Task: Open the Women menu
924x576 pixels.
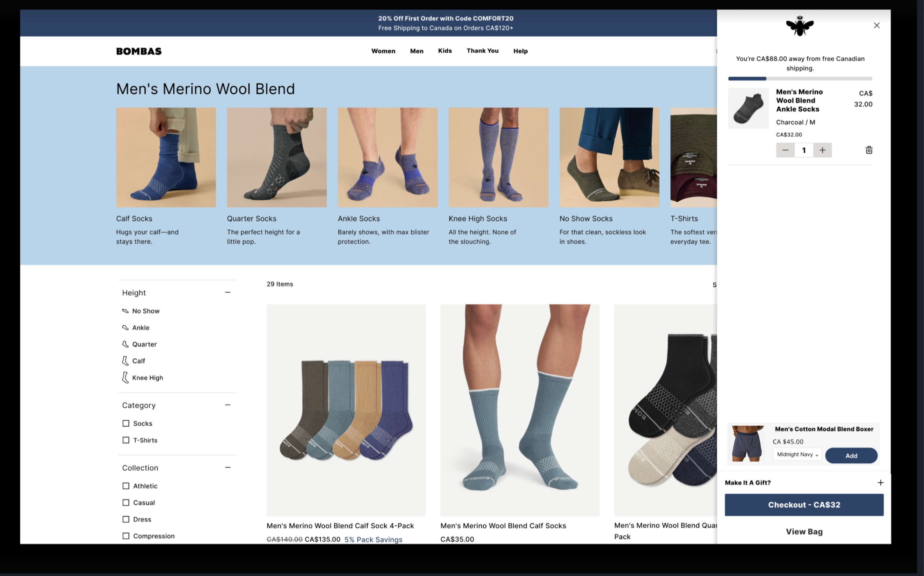Action: (383, 51)
